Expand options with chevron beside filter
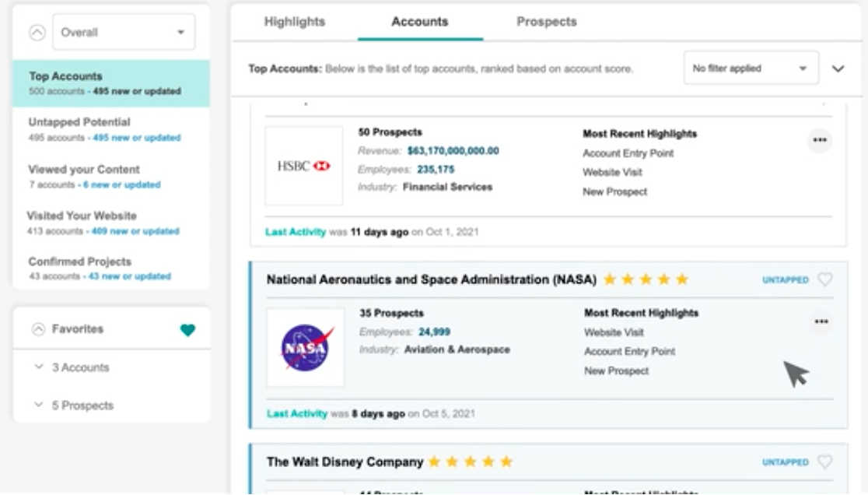 tap(838, 68)
